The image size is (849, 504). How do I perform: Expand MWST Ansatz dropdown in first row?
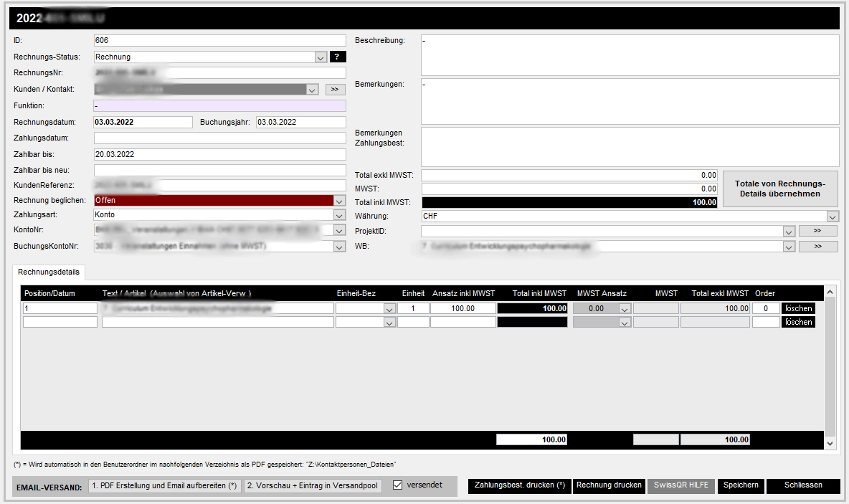tap(625, 309)
